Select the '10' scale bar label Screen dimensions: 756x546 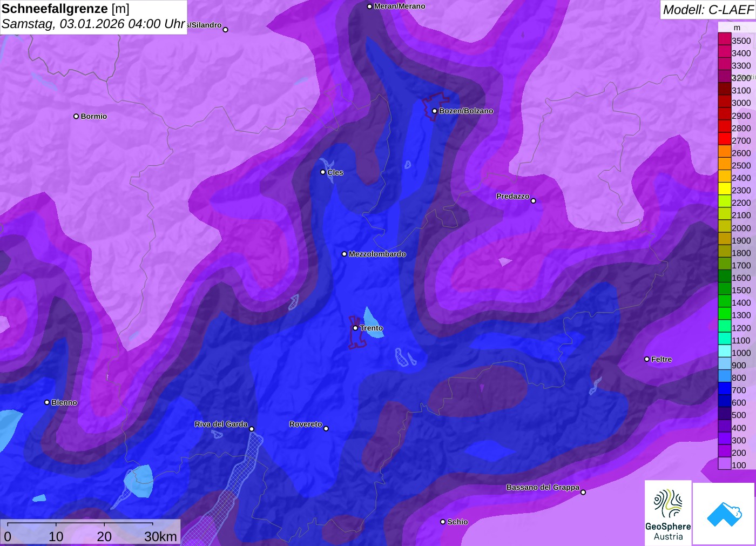[56, 536]
